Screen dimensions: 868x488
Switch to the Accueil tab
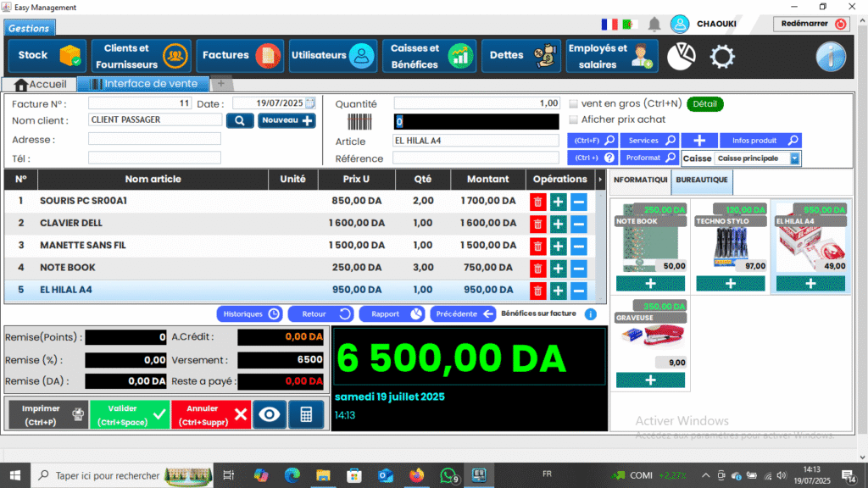[39, 84]
